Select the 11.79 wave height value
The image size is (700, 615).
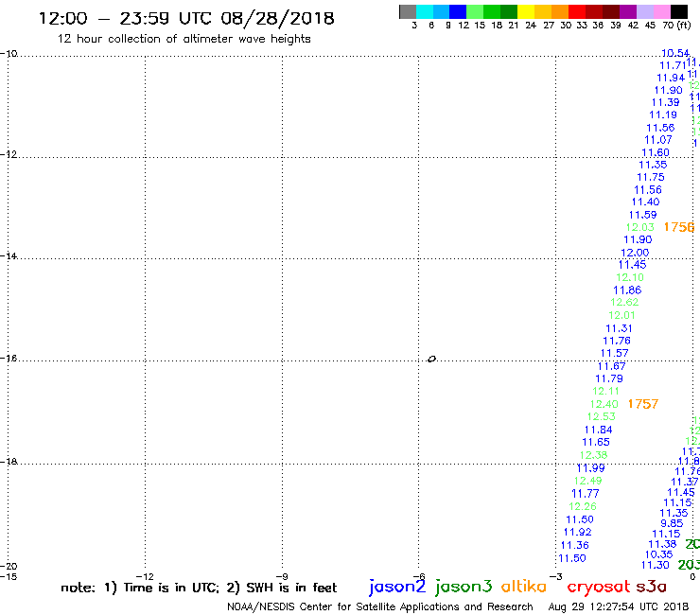[609, 378]
